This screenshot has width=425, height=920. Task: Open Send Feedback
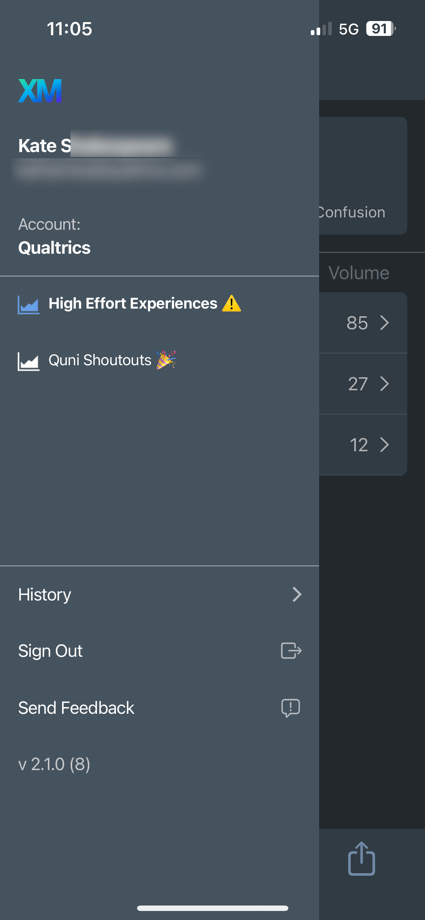click(x=160, y=708)
